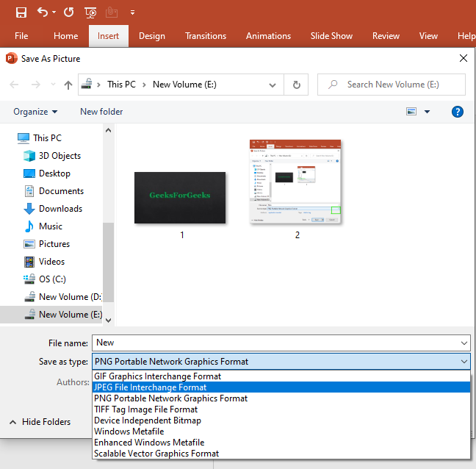Click the New folder button
The height and width of the screenshot is (469, 476).
click(x=101, y=112)
